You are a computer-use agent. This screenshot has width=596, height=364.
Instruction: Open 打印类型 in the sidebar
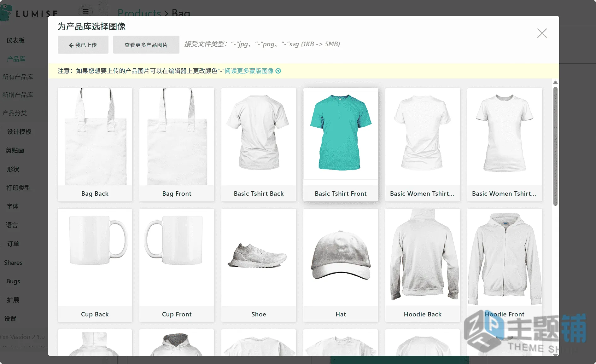point(19,188)
